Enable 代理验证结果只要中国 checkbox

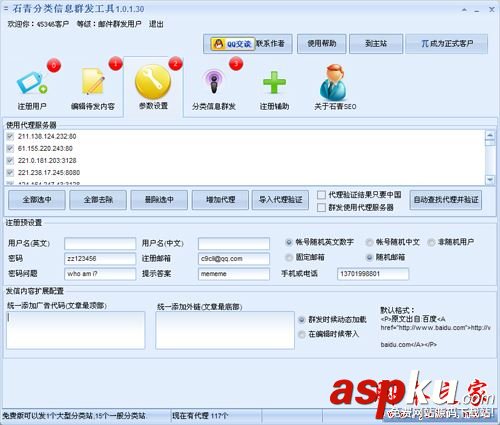(321, 195)
